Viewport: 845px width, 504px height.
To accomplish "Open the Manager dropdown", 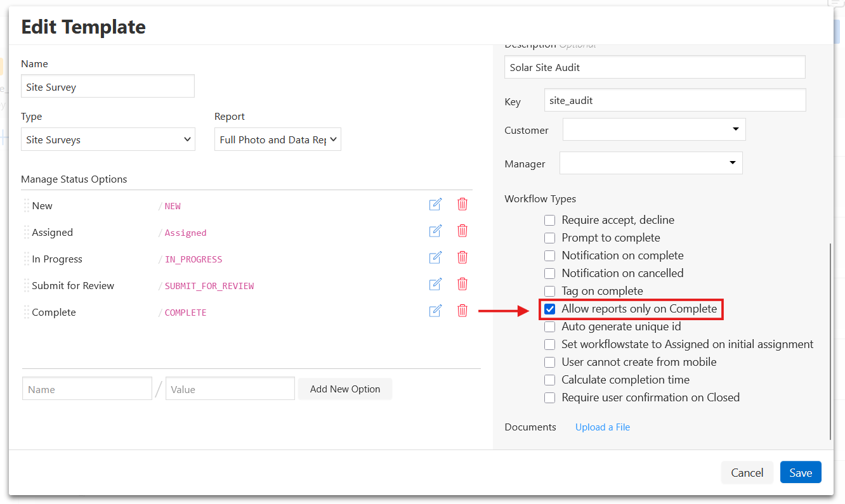I will click(x=650, y=163).
